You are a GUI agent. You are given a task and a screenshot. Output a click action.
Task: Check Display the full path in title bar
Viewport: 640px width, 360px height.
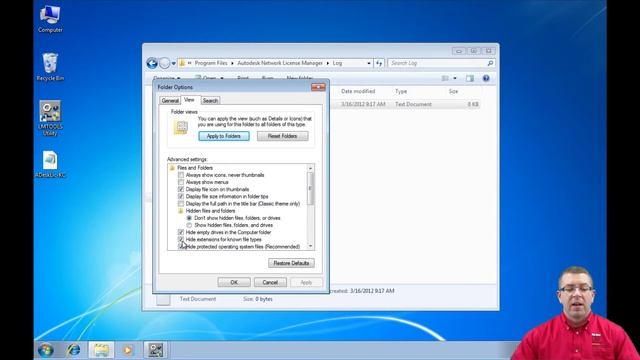181,204
